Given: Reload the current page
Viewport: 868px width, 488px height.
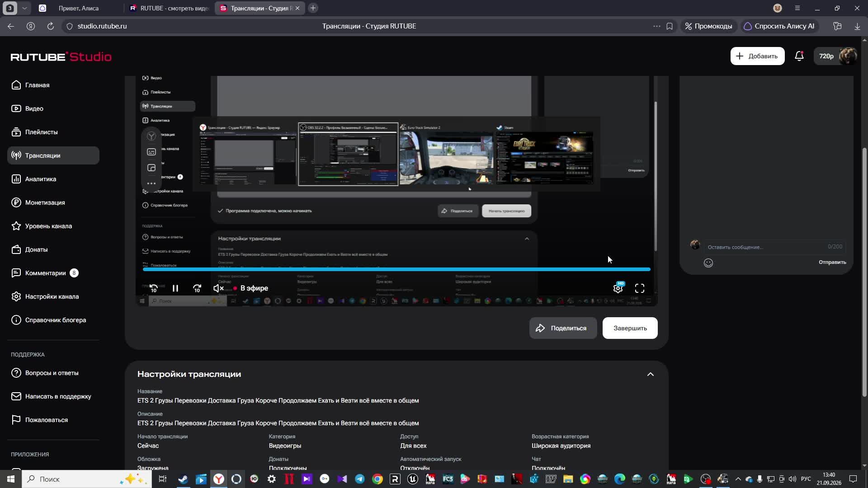Looking at the screenshot, I should (x=51, y=26).
